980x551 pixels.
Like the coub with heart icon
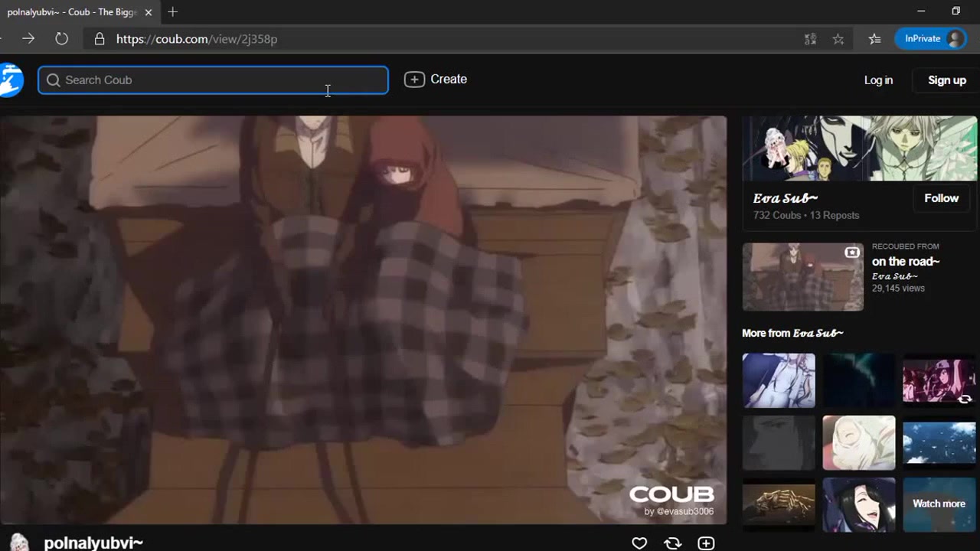tap(639, 543)
